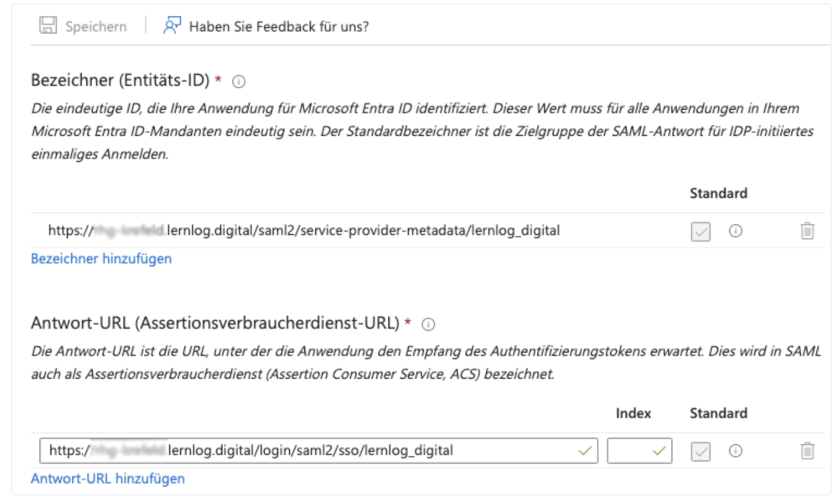Click the Index column header
The height and width of the screenshot is (504, 839).
tap(633, 413)
